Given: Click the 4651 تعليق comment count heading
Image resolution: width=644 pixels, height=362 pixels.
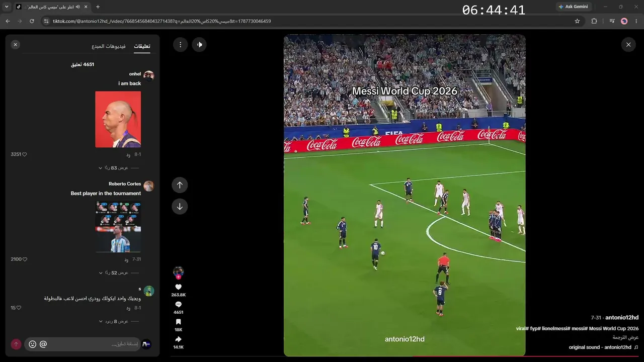Looking at the screenshot, I should pyautogui.click(x=83, y=64).
